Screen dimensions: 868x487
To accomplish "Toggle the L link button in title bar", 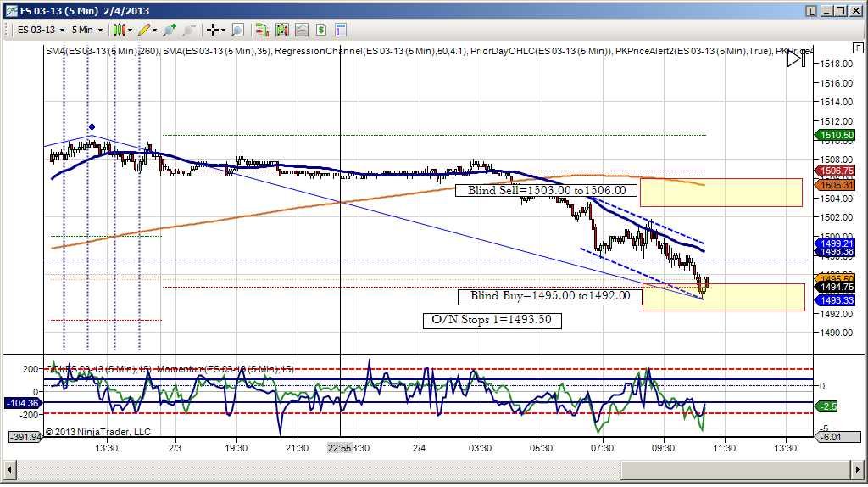I will coord(811,10).
